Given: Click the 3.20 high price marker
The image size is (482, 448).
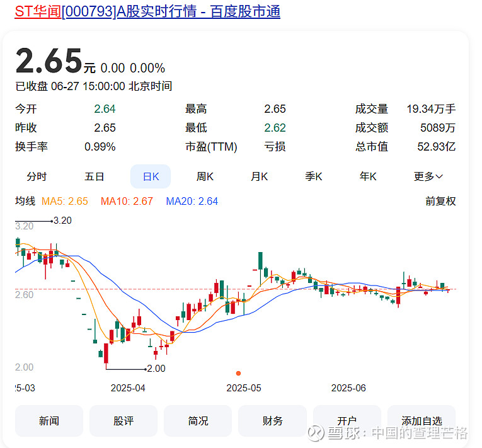Looking at the screenshot, I should coord(62,221).
